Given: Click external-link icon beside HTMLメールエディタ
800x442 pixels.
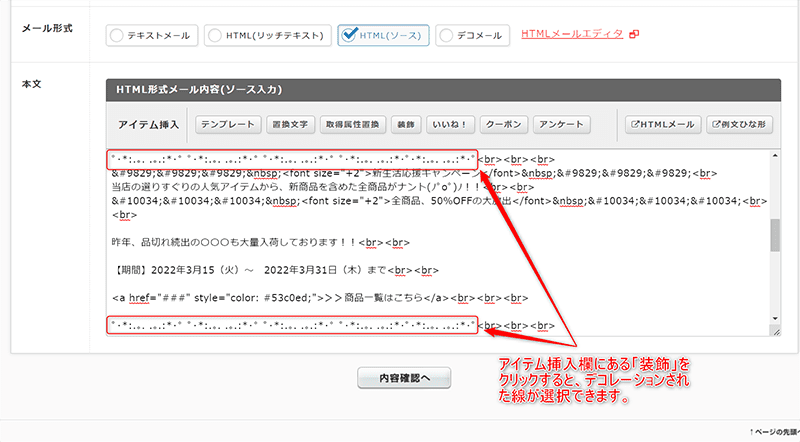Looking at the screenshot, I should coord(634,34).
